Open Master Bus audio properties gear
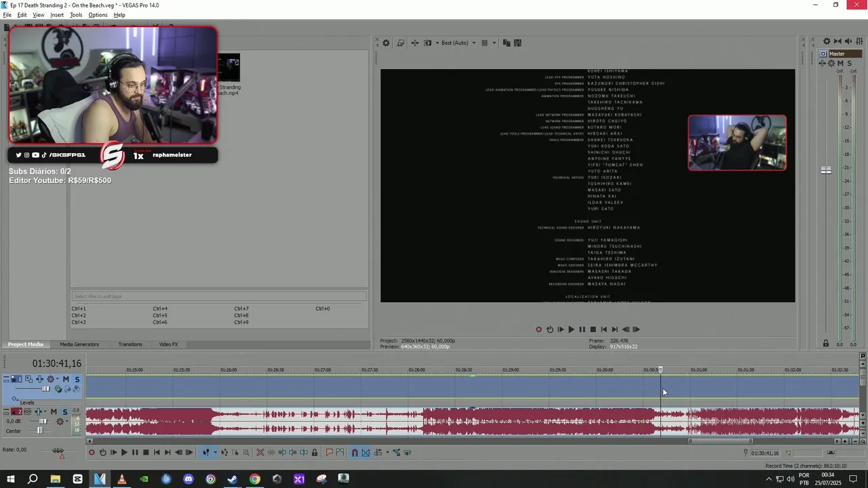Viewport: 868px width, 488px height. [827, 41]
